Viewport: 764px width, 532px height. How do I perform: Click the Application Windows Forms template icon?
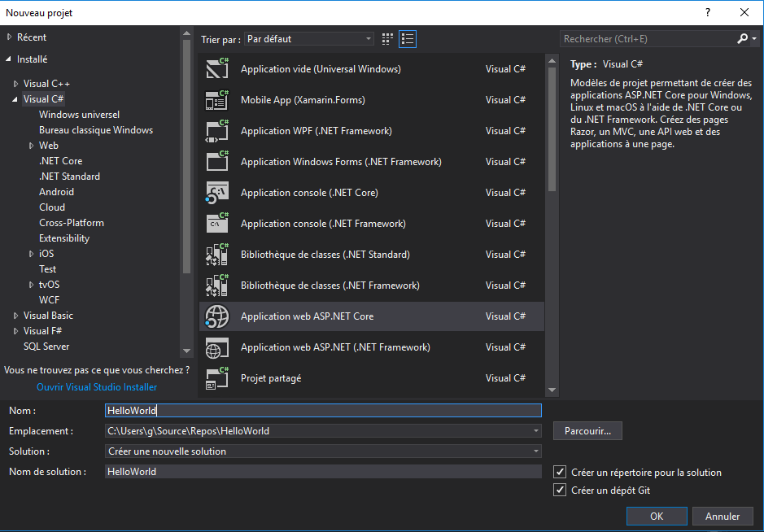(217, 161)
